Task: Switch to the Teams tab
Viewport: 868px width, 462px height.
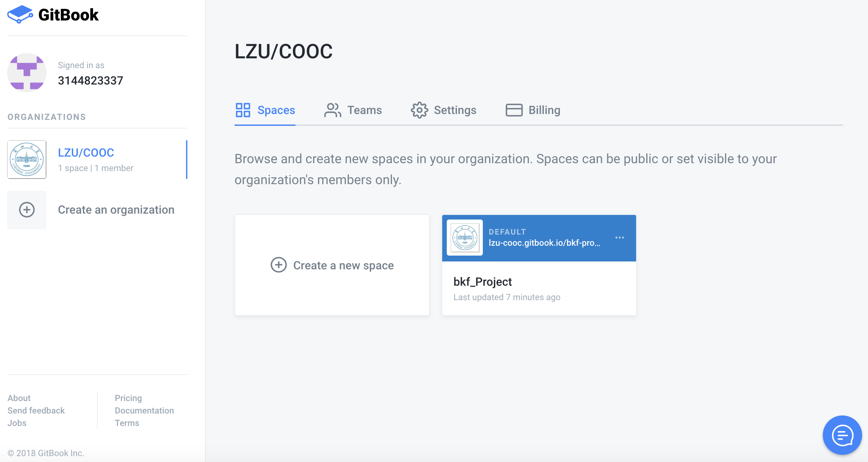Action: (364, 110)
